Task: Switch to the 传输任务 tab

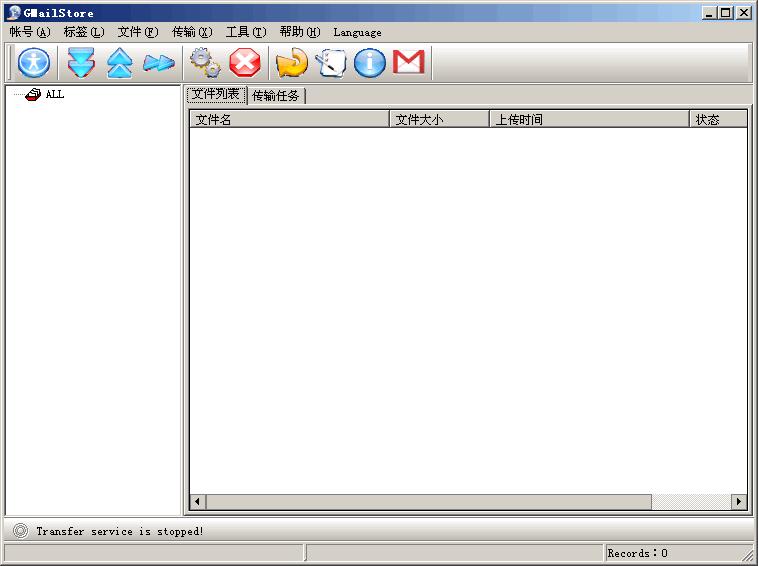Action: click(x=276, y=96)
